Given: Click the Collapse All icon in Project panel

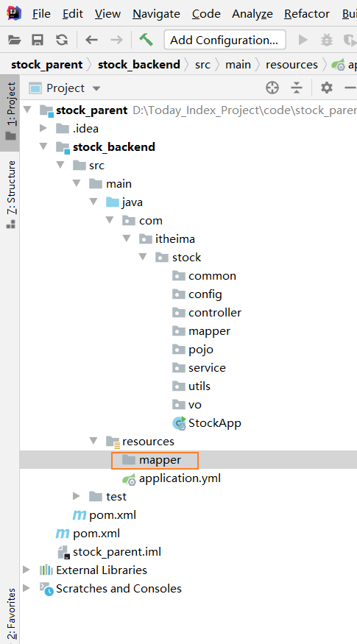Looking at the screenshot, I should click(296, 88).
